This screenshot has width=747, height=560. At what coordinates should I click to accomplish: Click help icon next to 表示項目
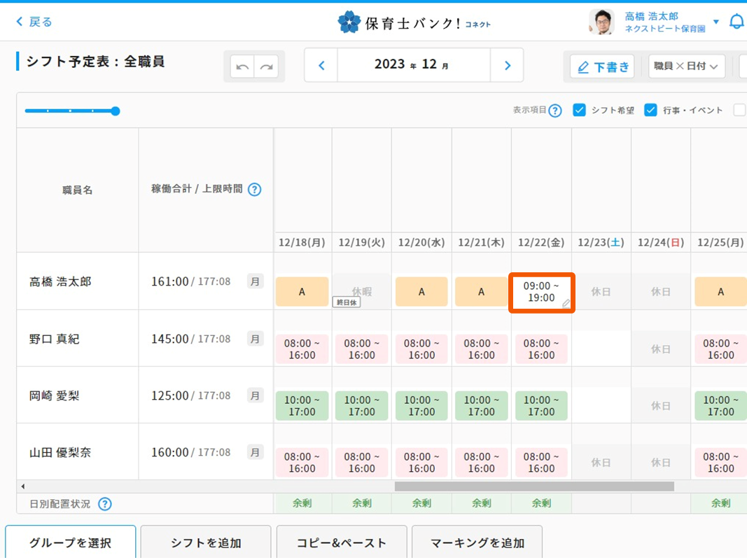tap(555, 111)
